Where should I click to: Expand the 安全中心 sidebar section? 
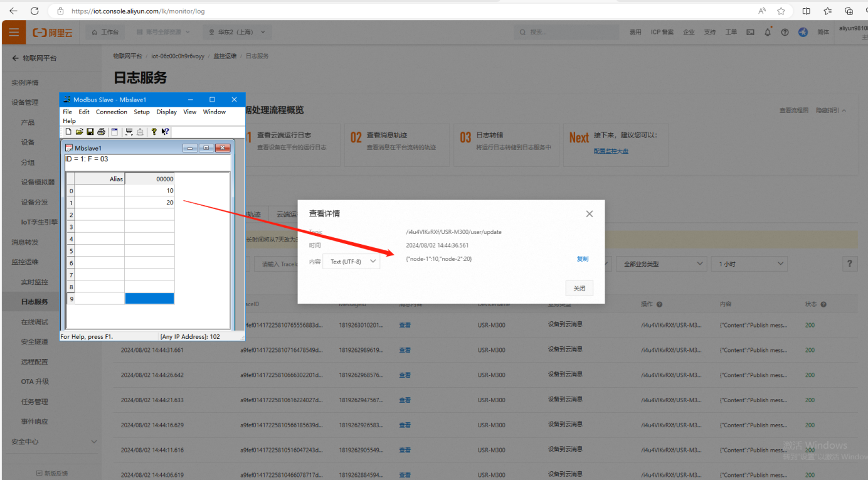(53, 442)
